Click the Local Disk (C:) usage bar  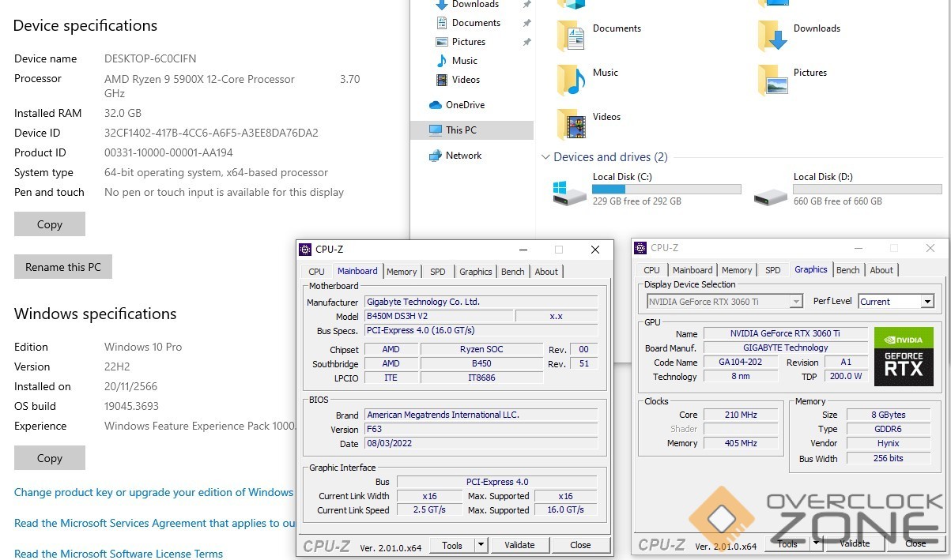[666, 190]
